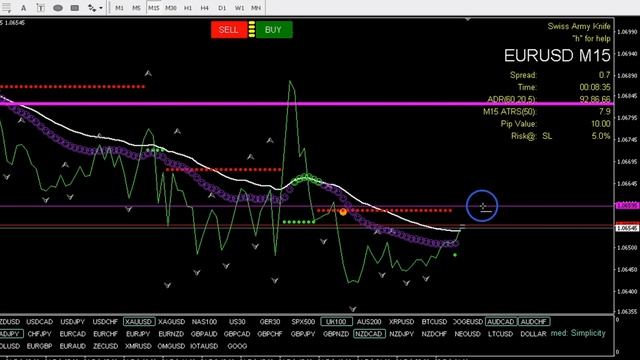Screen dimensions: 640x360
Task: Switch to AUS200 symbol
Action: pos(369,322)
